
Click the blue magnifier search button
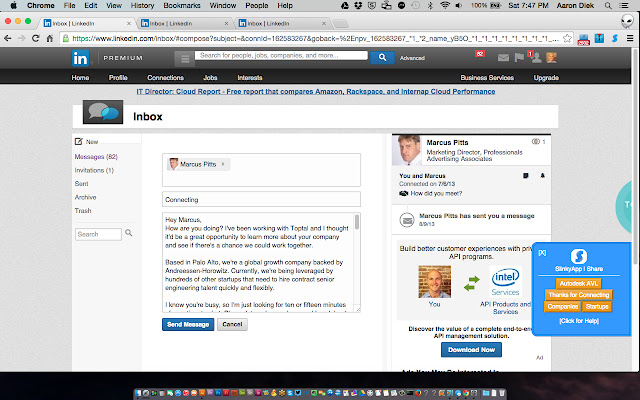tap(382, 58)
